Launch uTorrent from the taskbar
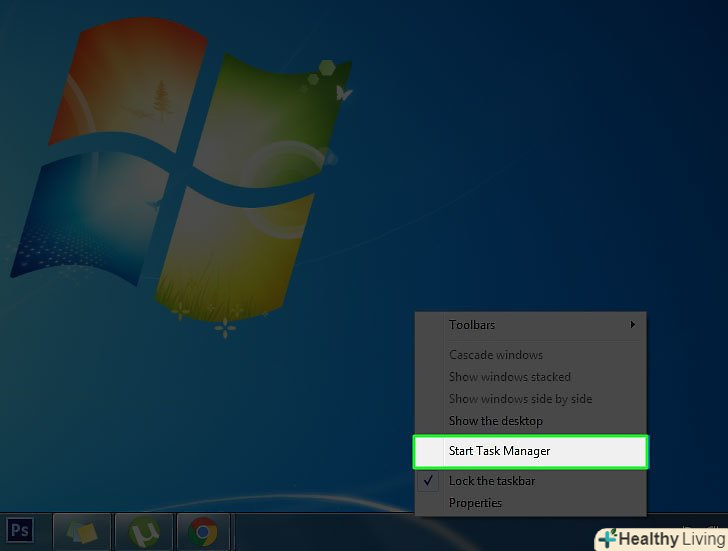 144,532
